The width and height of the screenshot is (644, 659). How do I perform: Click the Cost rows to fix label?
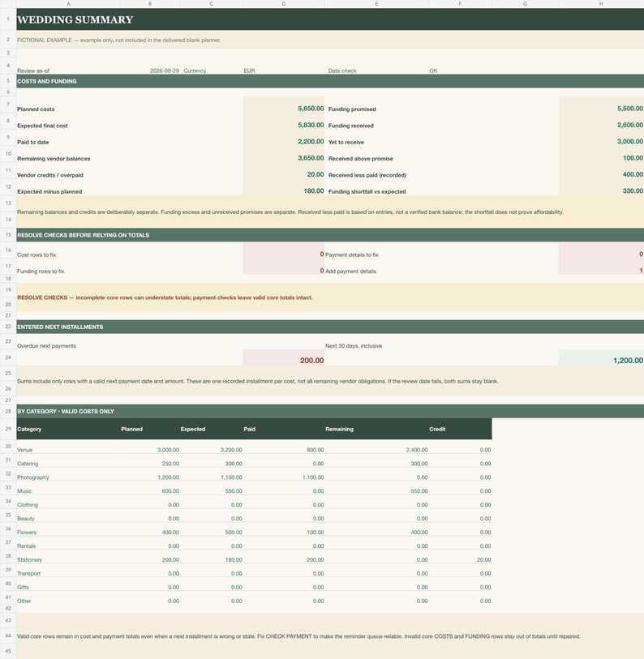click(36, 255)
